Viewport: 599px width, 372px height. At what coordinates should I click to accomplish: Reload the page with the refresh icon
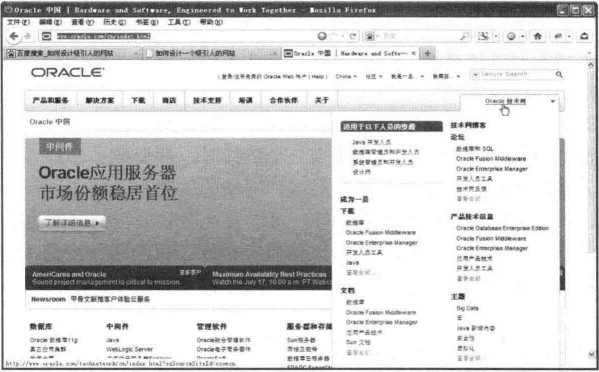[353, 36]
